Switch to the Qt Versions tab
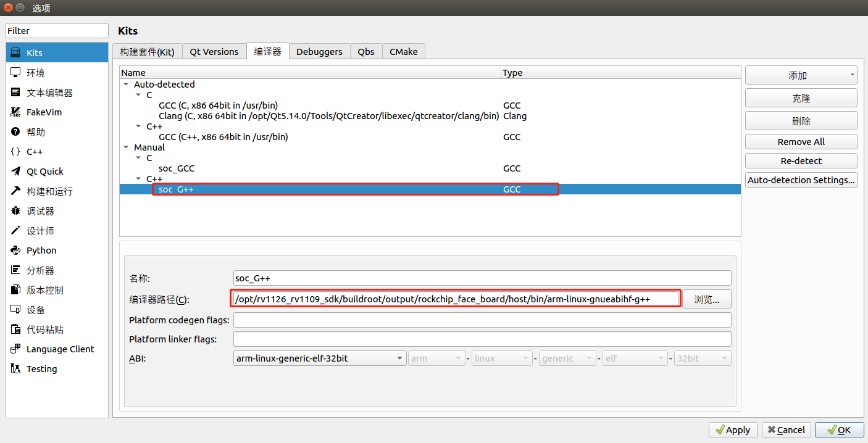Viewport: 868px width, 443px height. pyautogui.click(x=214, y=51)
